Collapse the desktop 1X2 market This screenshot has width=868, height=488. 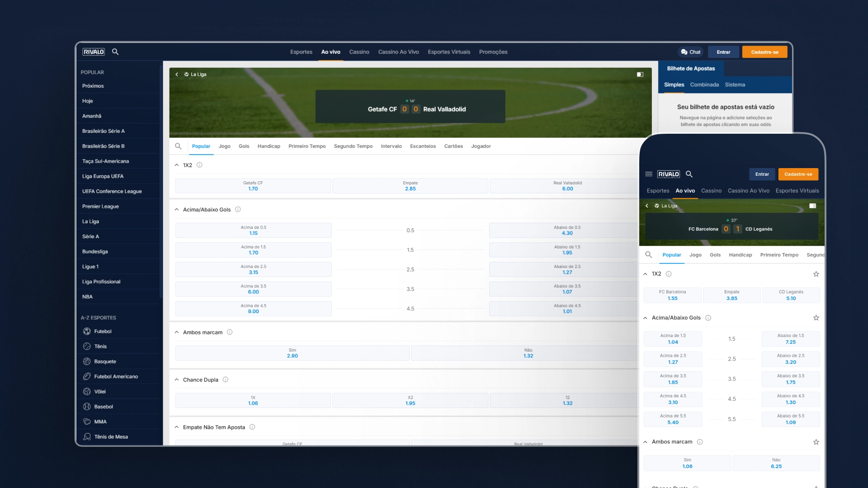(x=177, y=165)
